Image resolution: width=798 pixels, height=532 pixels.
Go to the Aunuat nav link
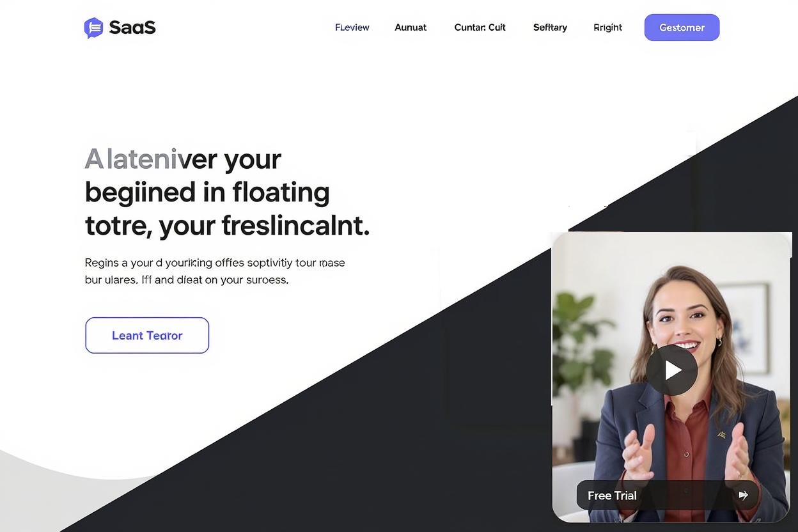(411, 27)
